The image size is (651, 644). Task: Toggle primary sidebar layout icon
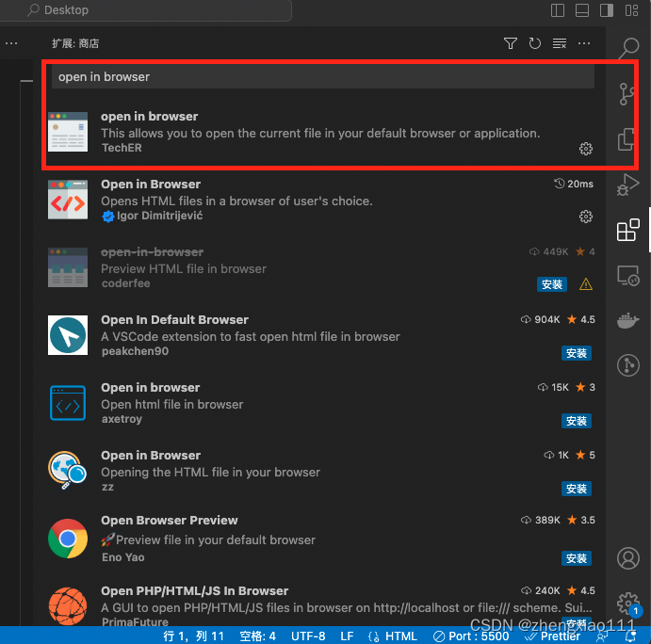tap(558, 10)
